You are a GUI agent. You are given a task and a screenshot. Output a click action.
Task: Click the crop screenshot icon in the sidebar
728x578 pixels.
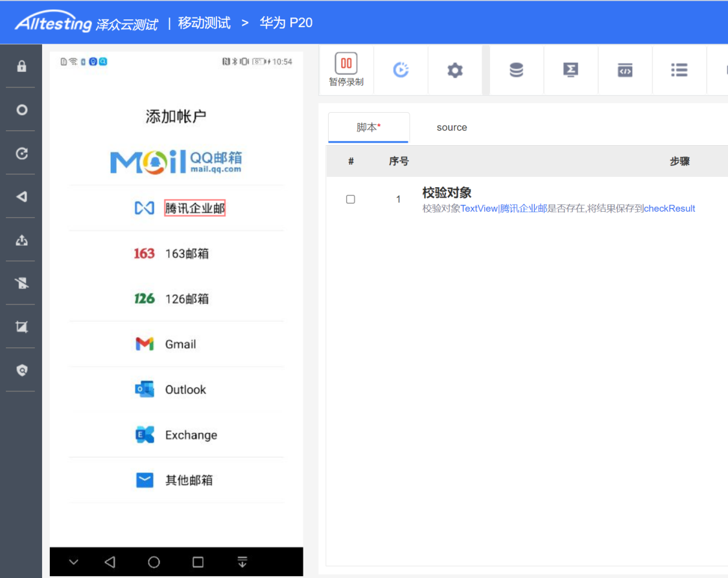(x=21, y=327)
